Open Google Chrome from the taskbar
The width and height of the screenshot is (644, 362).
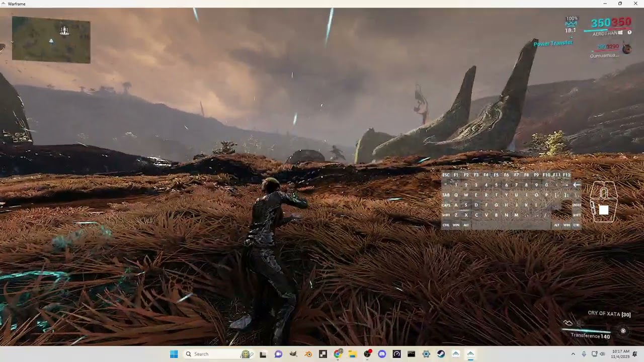(x=337, y=354)
